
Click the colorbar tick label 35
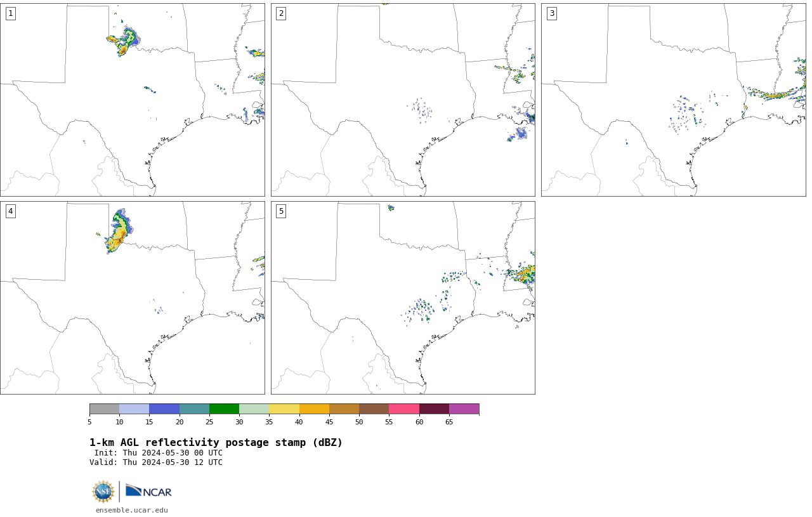tap(269, 422)
